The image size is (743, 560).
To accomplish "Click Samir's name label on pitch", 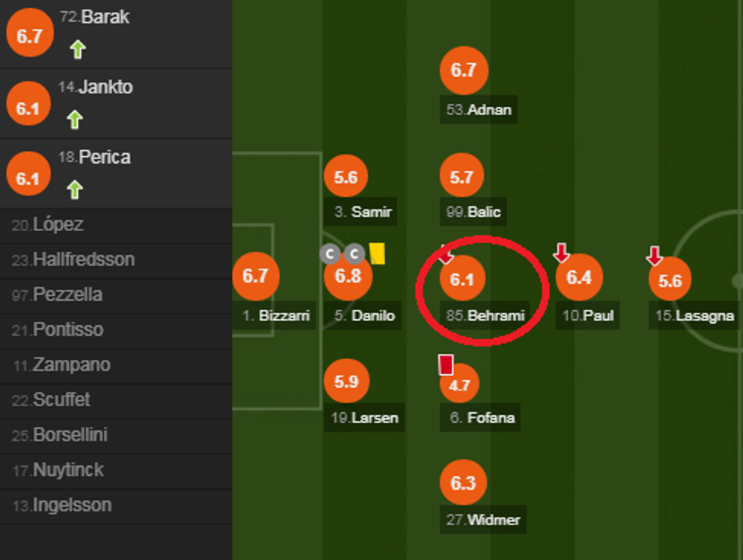I will pyautogui.click(x=363, y=212).
